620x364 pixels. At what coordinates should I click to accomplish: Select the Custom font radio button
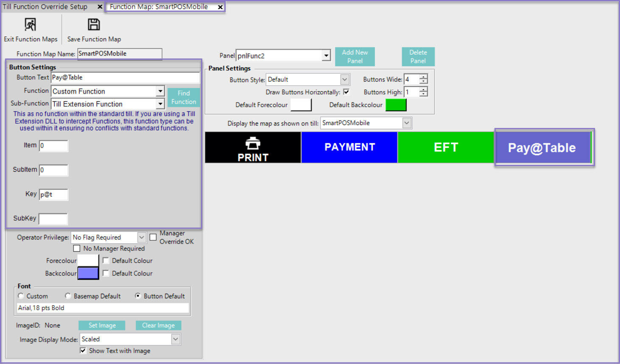[x=21, y=296]
